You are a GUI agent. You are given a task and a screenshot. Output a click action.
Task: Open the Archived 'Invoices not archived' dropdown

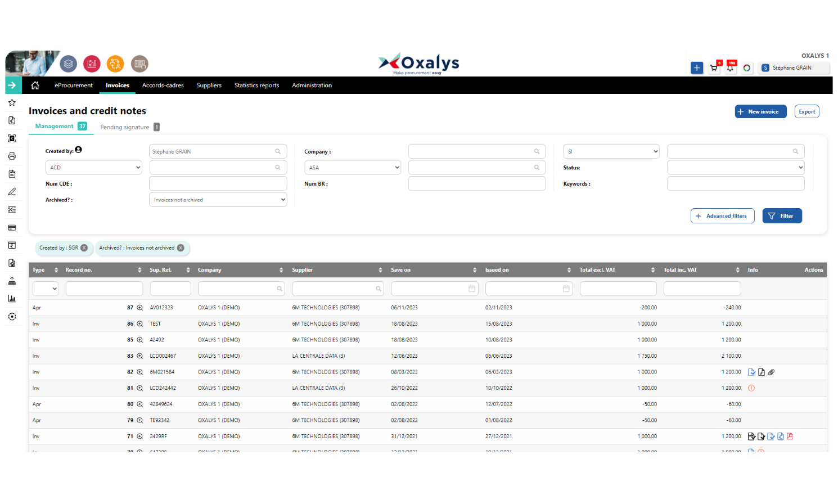218,200
